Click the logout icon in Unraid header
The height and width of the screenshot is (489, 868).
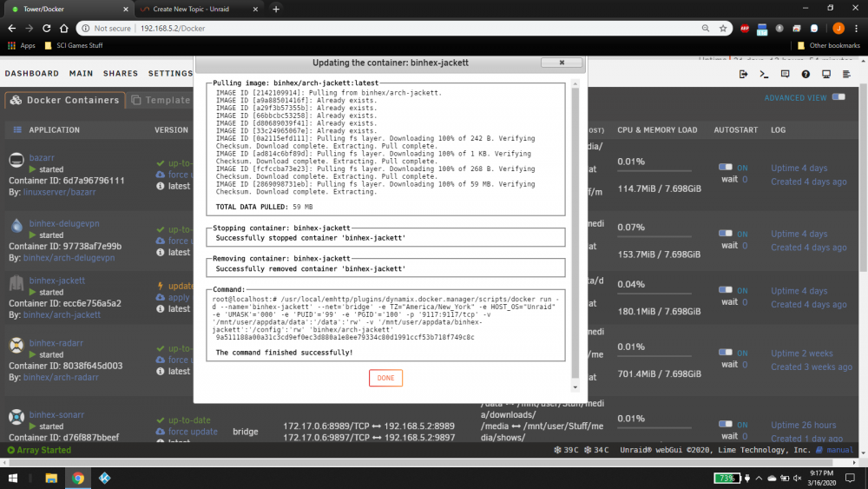tap(743, 74)
